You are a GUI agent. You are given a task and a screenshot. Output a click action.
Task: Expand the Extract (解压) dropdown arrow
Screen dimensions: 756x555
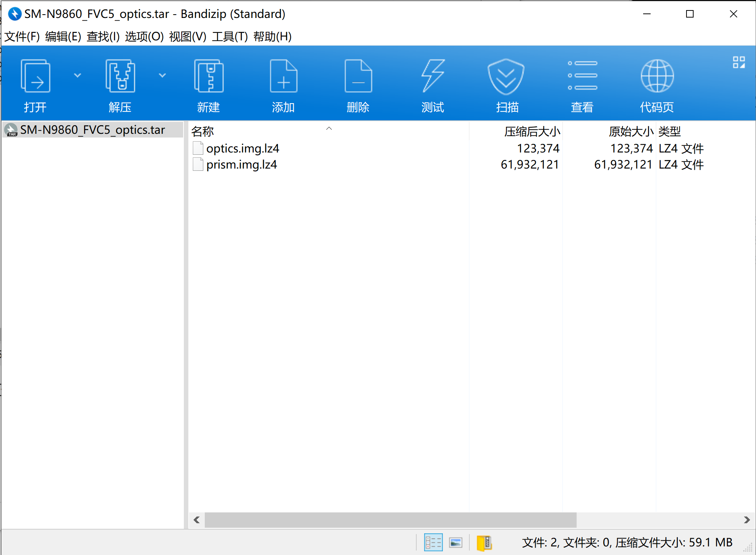162,75
